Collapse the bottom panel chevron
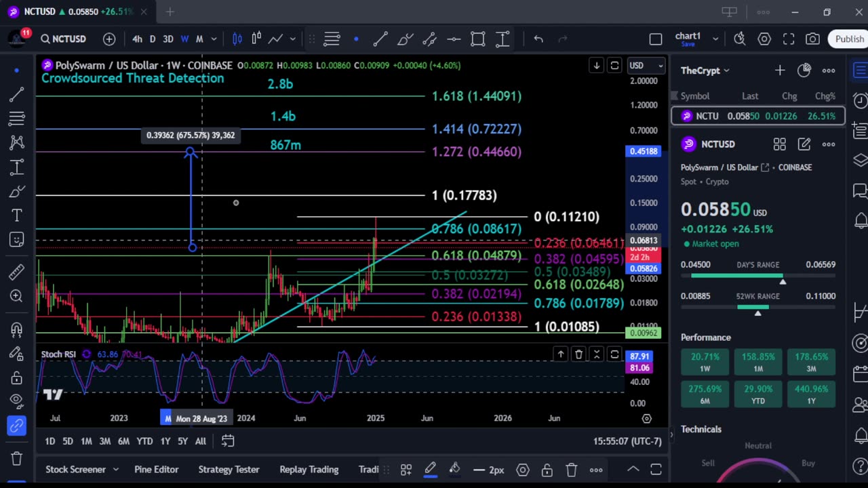Screen dimensions: 868x488 (633, 469)
